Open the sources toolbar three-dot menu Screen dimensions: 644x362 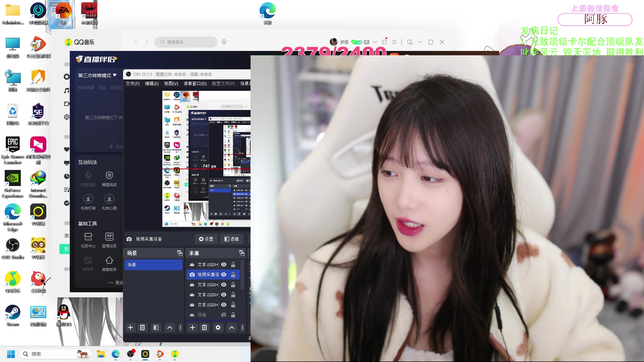point(243,327)
